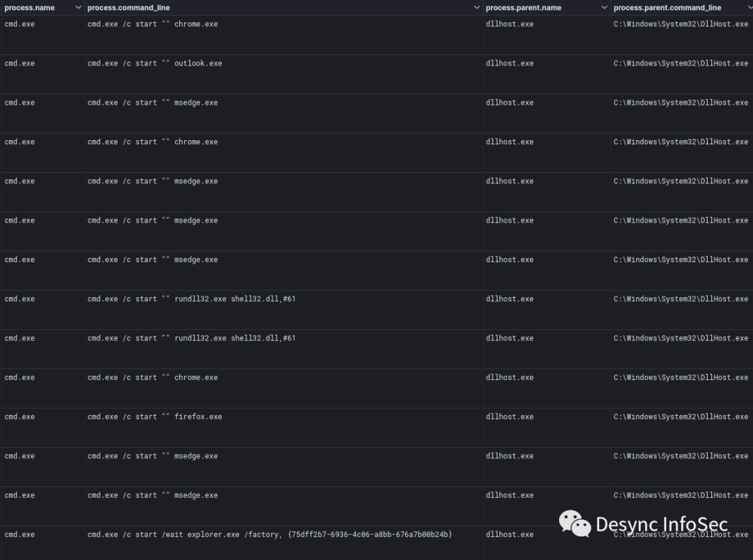Click the process.command_line column header label

click(128, 8)
